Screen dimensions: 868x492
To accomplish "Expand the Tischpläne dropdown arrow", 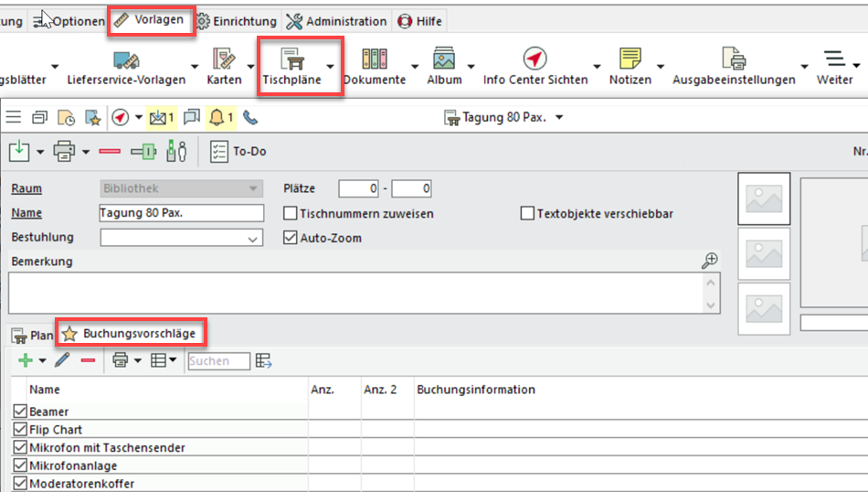I will (x=330, y=66).
